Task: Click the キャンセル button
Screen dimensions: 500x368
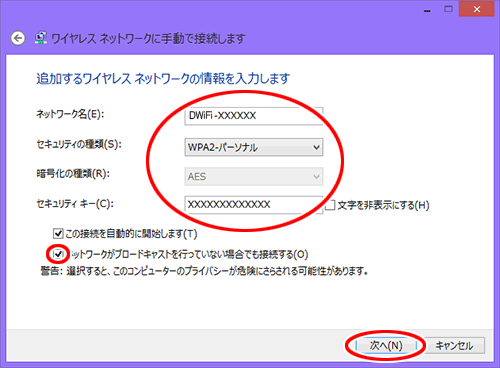Action: click(x=454, y=346)
